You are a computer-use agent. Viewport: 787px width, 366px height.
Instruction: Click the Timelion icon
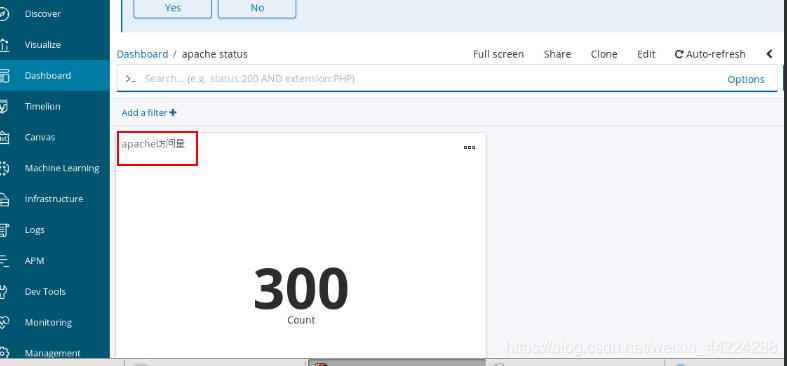[x=4, y=106]
